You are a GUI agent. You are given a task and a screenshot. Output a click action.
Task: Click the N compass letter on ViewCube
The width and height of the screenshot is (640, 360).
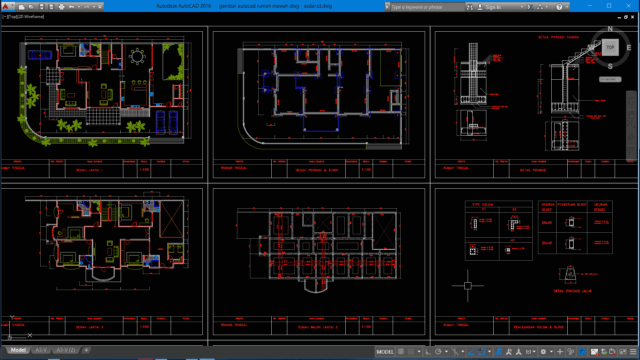point(610,29)
